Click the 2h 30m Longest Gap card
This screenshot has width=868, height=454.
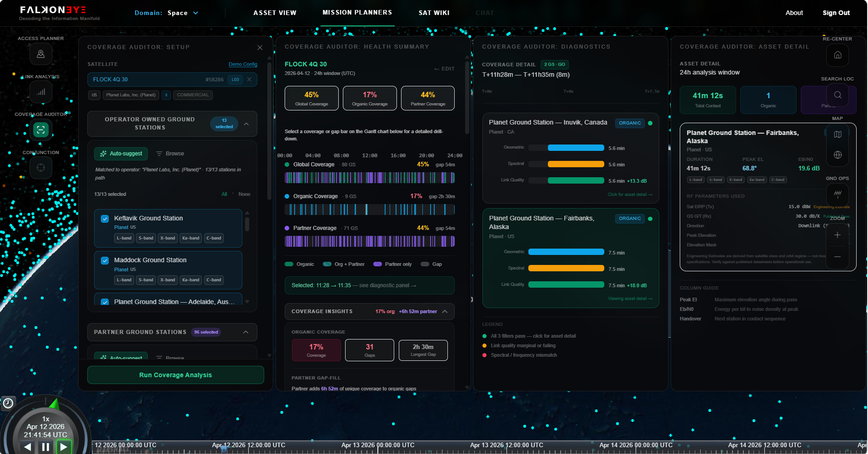[x=423, y=350]
